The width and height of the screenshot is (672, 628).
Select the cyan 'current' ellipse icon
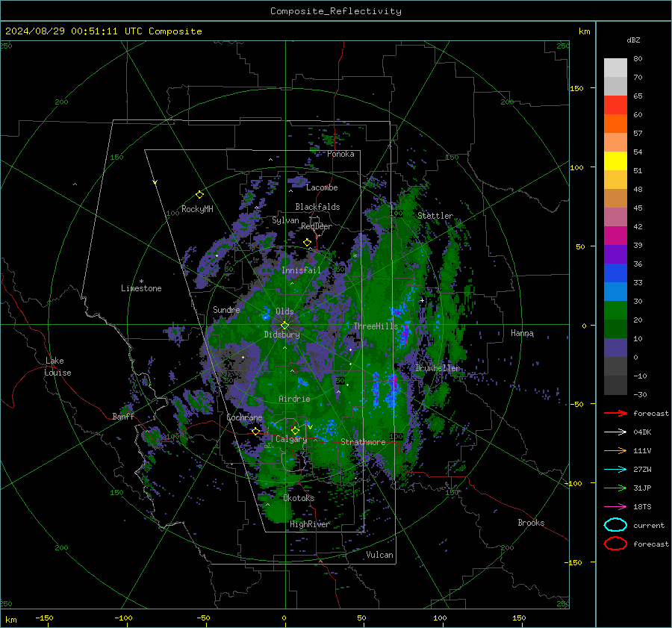point(615,525)
